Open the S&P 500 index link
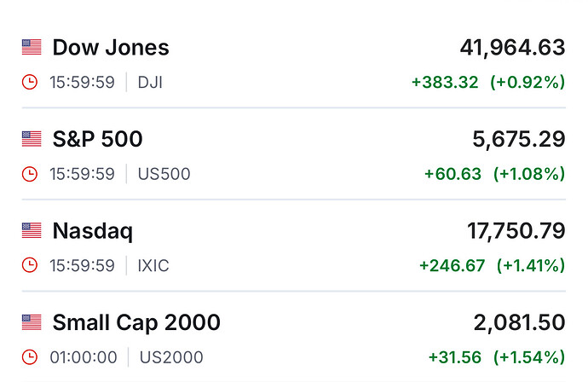Image resolution: width=588 pixels, height=382 pixels. pos(97,138)
